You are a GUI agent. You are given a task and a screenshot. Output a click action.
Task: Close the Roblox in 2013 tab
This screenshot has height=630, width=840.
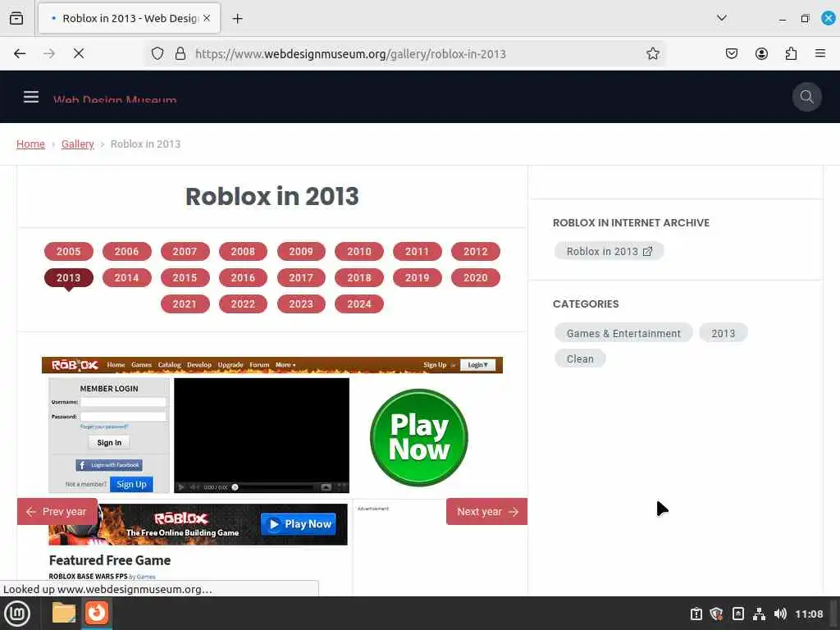(207, 18)
